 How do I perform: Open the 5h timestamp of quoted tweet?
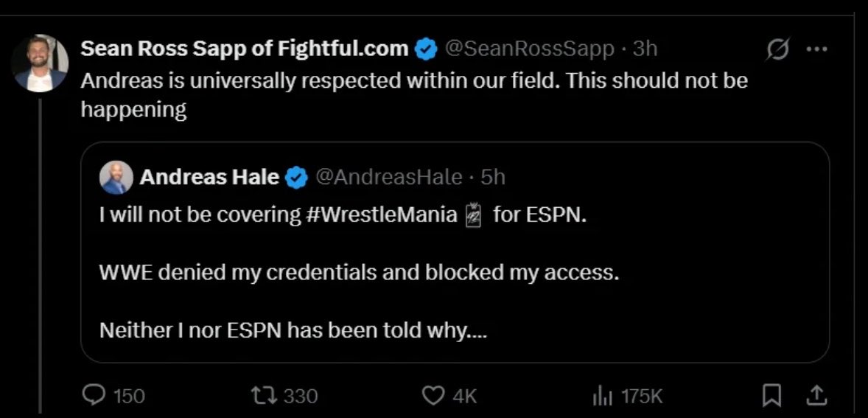click(493, 177)
